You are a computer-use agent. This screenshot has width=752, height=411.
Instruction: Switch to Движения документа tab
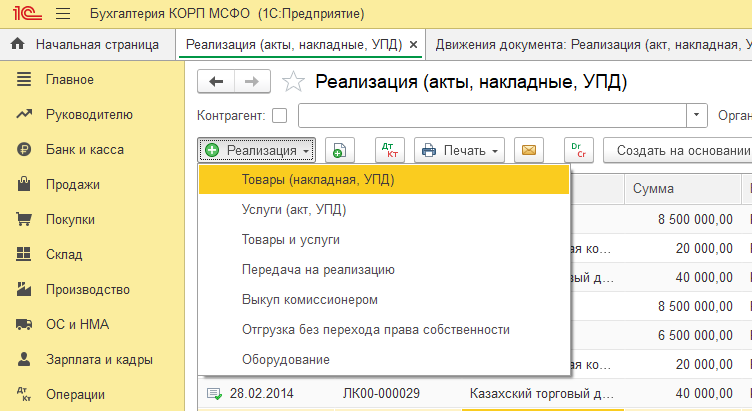588,45
